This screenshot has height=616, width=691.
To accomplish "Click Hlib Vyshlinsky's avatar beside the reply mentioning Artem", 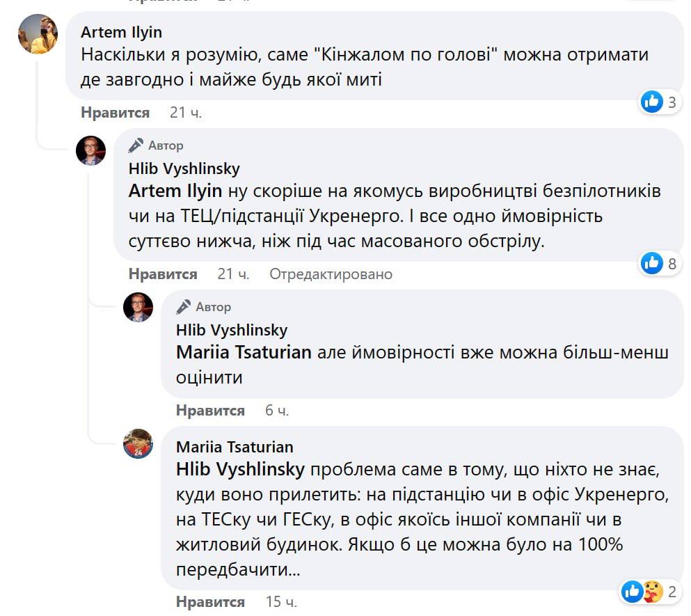I will [x=90, y=150].
